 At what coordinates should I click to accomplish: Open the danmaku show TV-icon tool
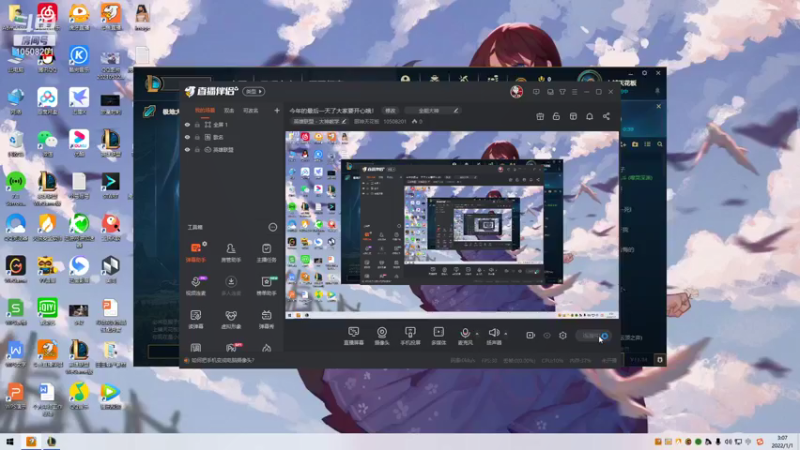tap(266, 319)
